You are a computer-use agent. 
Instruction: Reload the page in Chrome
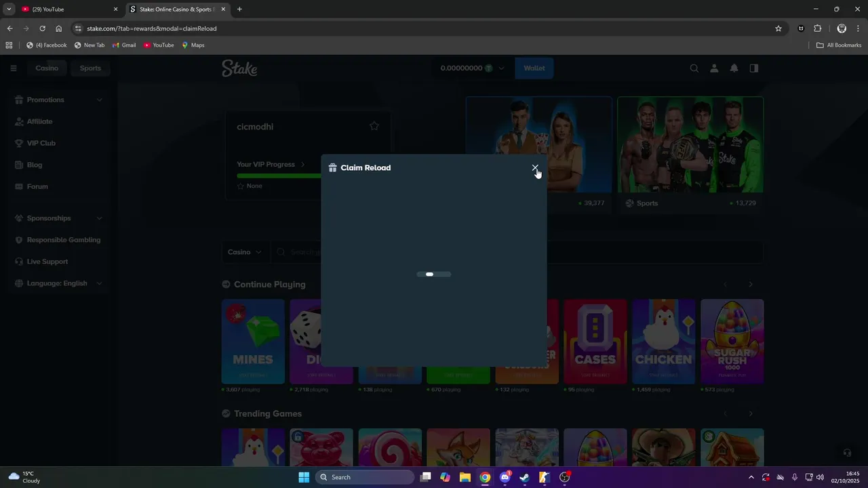[42, 28]
